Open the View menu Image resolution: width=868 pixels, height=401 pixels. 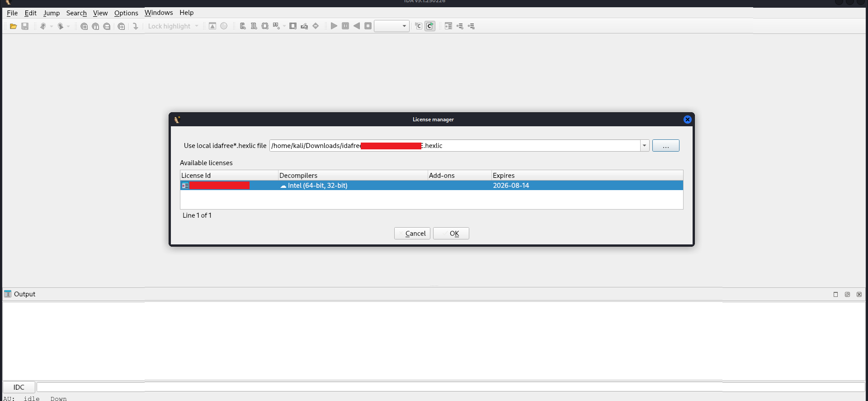coord(100,13)
